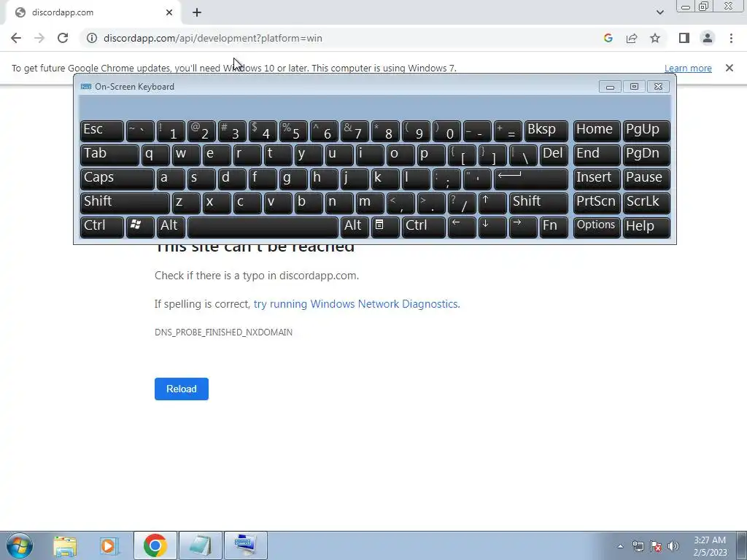The width and height of the screenshot is (747, 560).
Task: Expand the tab search chevron
Action: (659, 12)
